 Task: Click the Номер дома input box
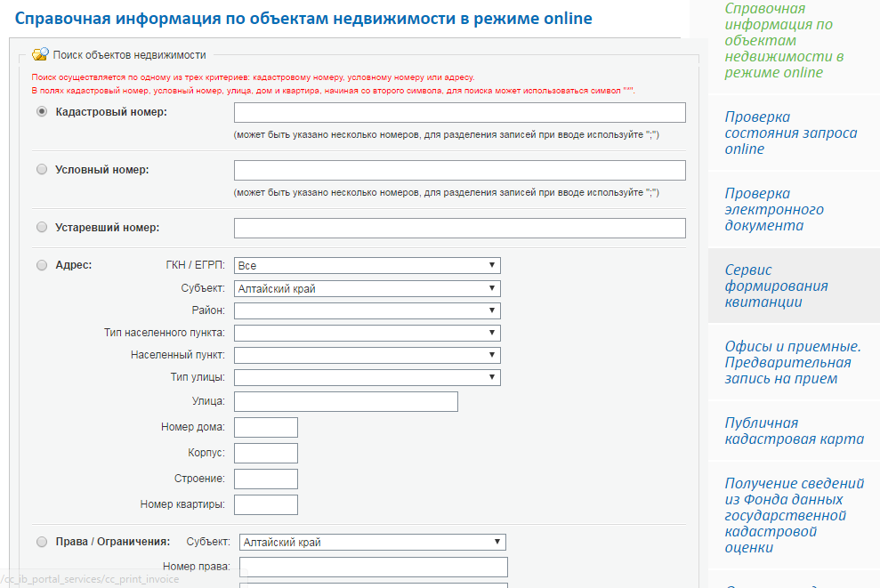[265, 428]
